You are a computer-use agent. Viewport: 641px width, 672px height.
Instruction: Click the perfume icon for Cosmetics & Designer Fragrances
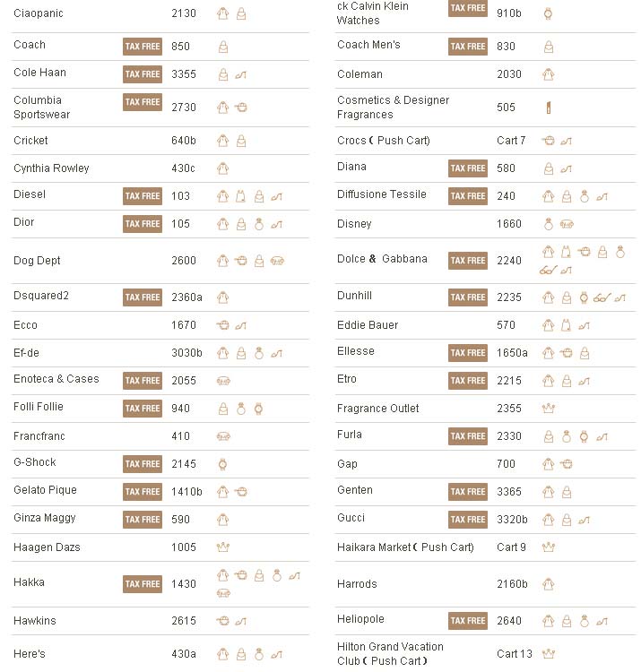548,108
